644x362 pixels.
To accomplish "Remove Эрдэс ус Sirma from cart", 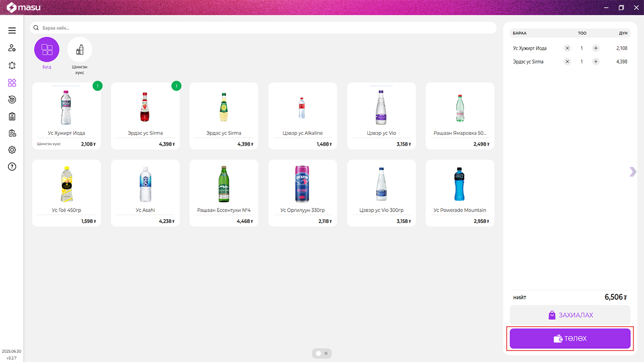I will [567, 62].
